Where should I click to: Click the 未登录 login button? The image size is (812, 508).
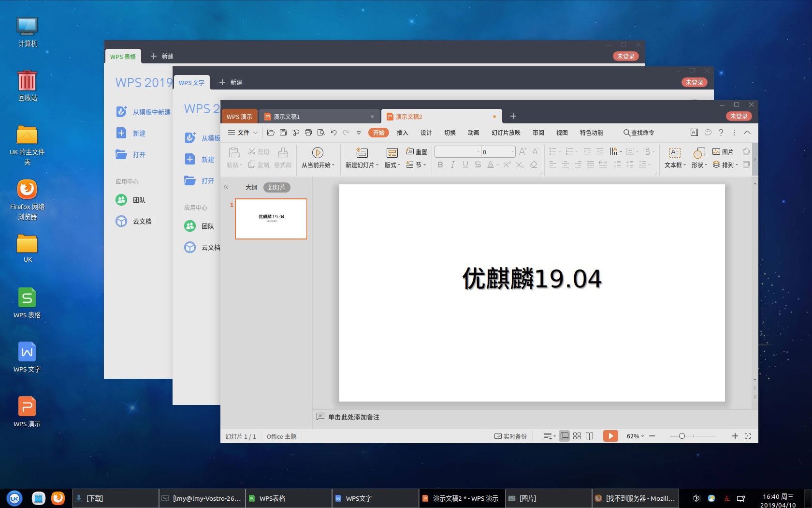pyautogui.click(x=739, y=116)
